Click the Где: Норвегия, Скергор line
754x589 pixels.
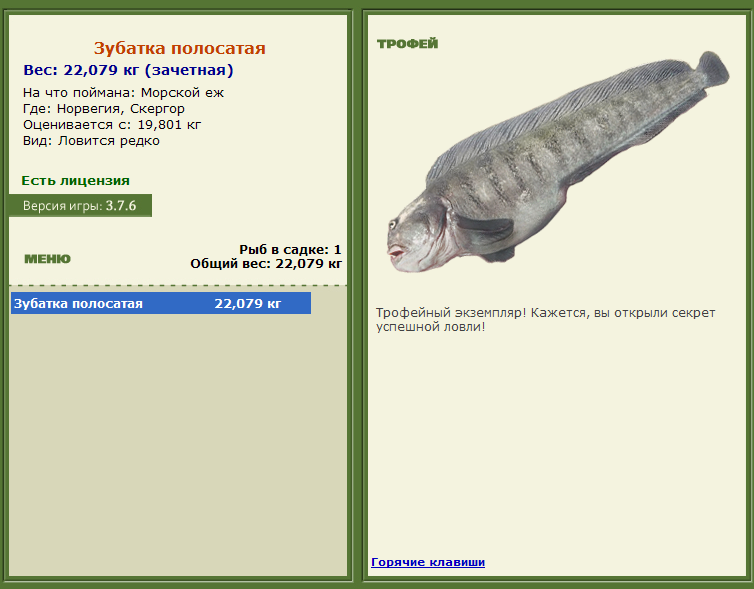coord(104,109)
